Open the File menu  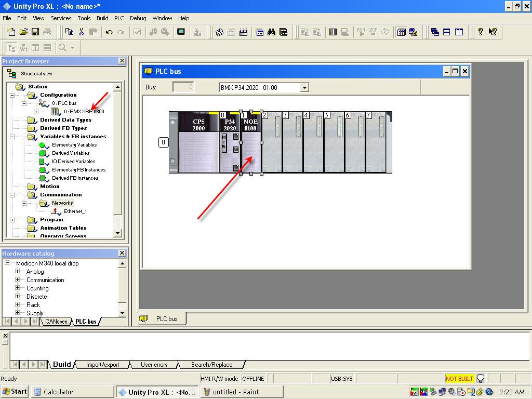pos(7,18)
